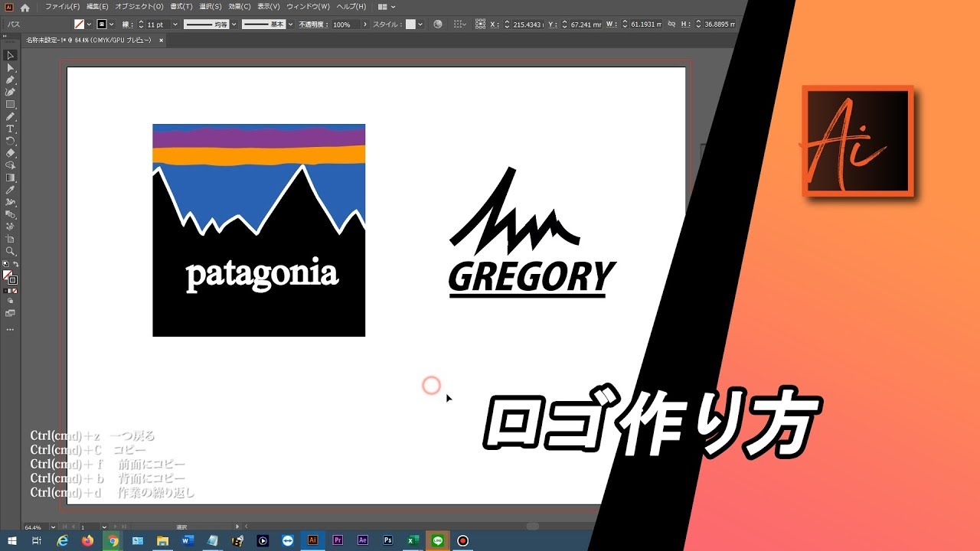Screen dimensions: 980x551
Task: Select the Artboard tool
Action: [11, 239]
